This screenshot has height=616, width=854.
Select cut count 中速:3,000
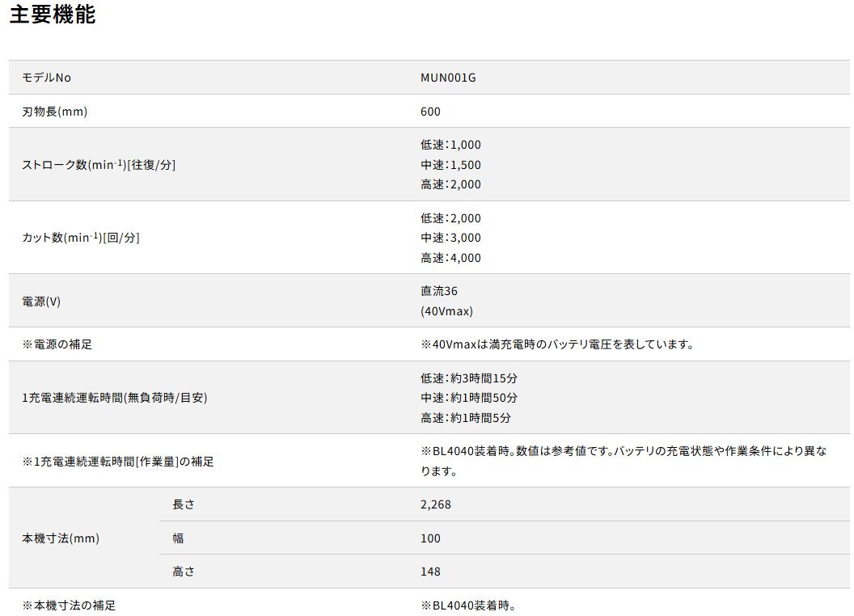coord(450,238)
